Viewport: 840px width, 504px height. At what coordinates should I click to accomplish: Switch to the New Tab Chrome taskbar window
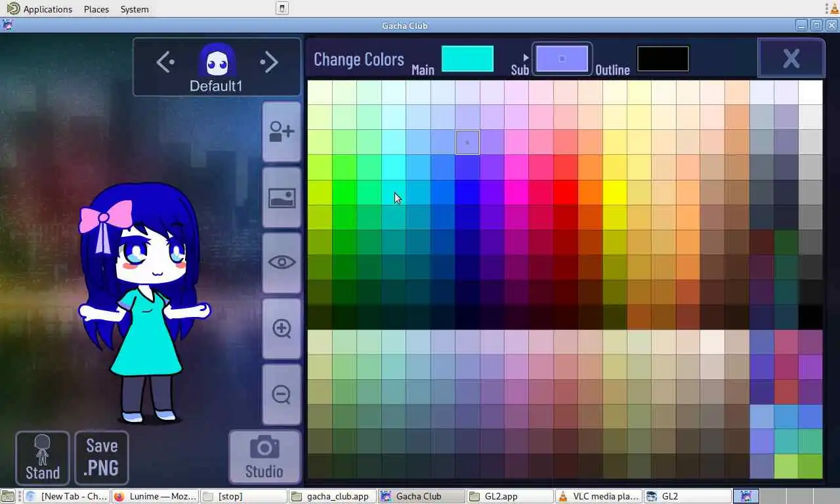tap(66, 496)
